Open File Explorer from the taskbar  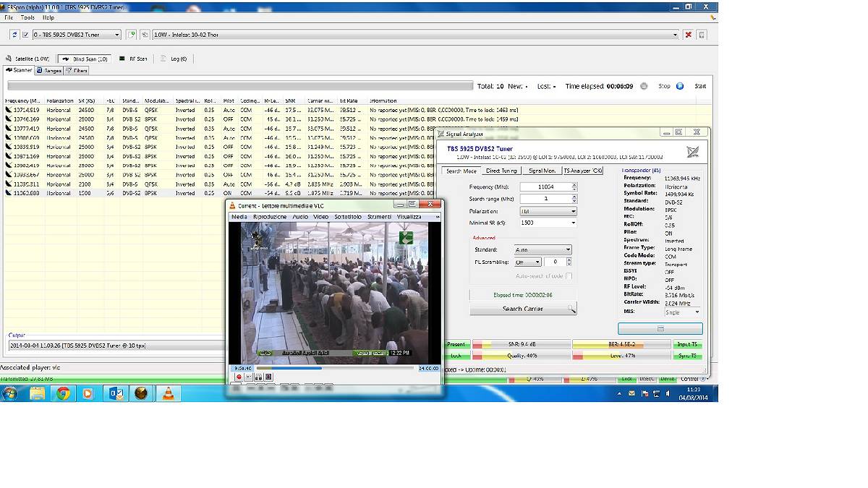click(38, 393)
